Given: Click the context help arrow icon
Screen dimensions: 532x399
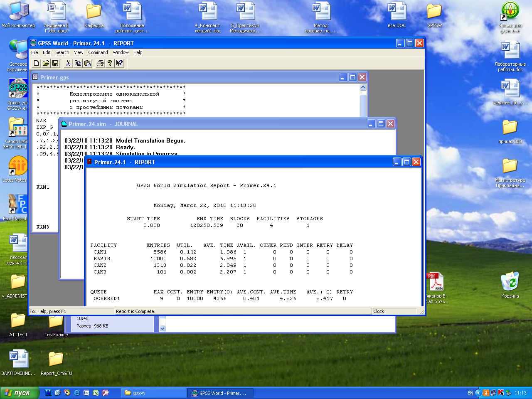Looking at the screenshot, I should [x=119, y=63].
